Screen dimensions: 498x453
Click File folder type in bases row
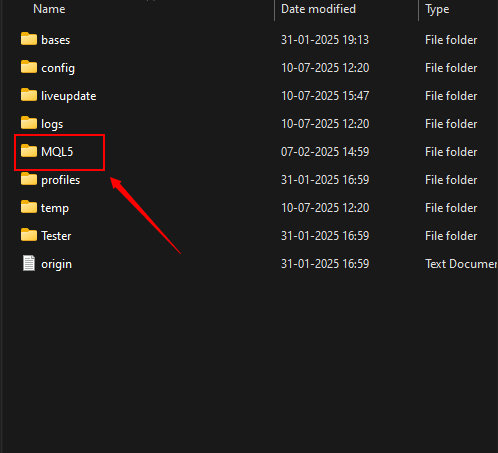[x=451, y=40]
